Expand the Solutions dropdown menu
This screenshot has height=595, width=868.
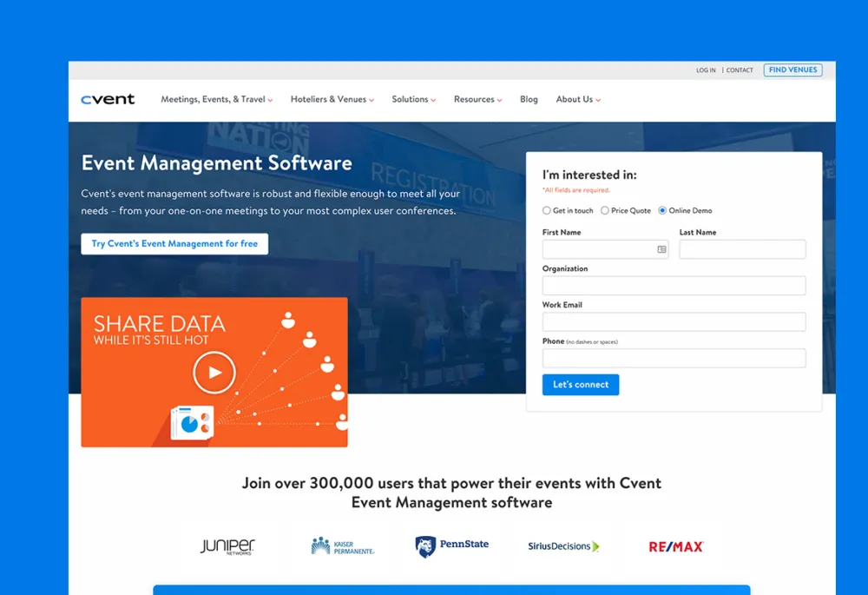[x=413, y=99]
